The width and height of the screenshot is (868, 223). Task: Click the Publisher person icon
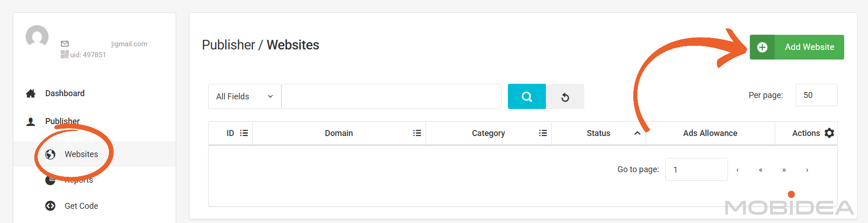[31, 122]
